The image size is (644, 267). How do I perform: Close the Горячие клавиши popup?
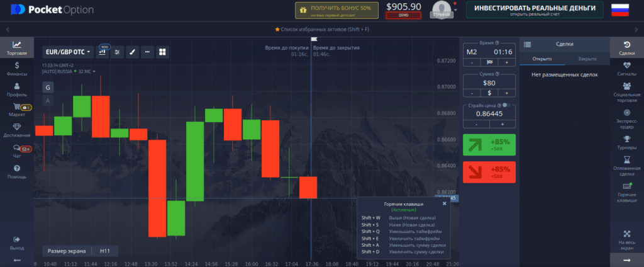coord(444,203)
